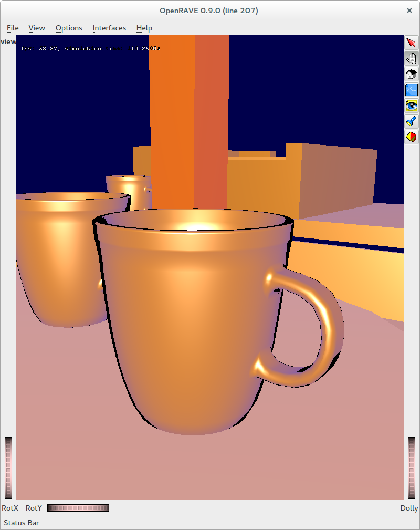
Task: Select the Seek flashlight tool
Action: click(x=412, y=121)
